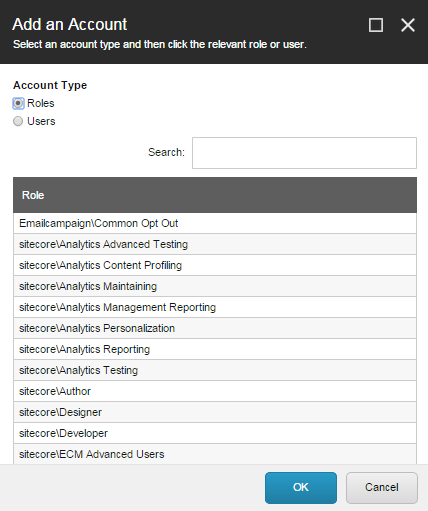This screenshot has width=428, height=511.
Task: Select Emailcampaign\Common Opt Out role
Action: coord(215,223)
